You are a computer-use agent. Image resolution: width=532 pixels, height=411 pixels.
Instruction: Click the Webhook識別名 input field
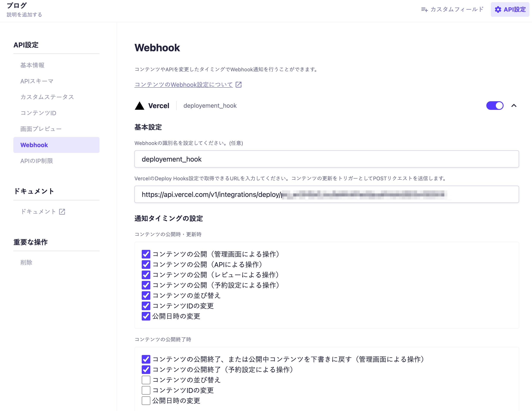(x=326, y=159)
